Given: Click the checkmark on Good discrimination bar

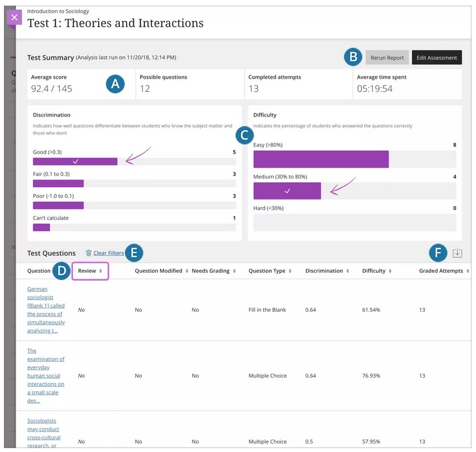Looking at the screenshot, I should [75, 162].
